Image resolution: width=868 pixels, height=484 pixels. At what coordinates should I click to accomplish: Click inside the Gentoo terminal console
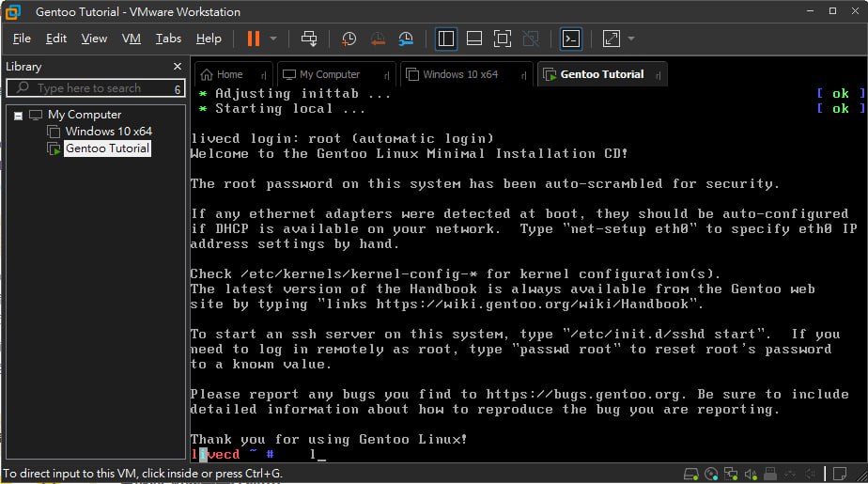[x=529, y=274]
